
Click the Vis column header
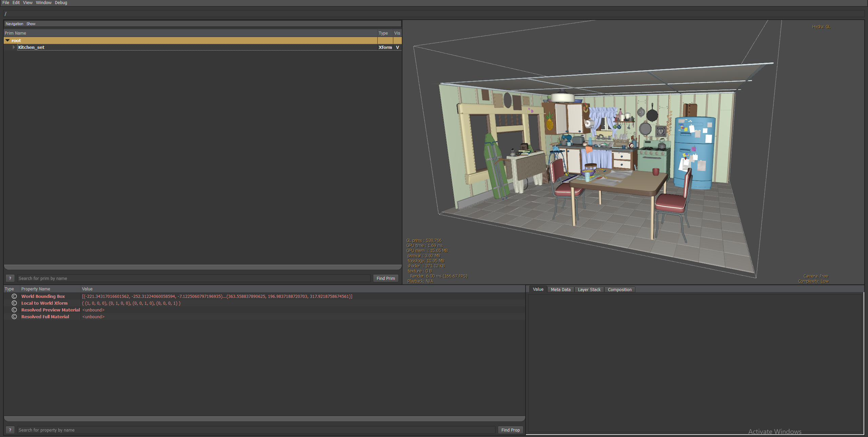click(x=397, y=33)
